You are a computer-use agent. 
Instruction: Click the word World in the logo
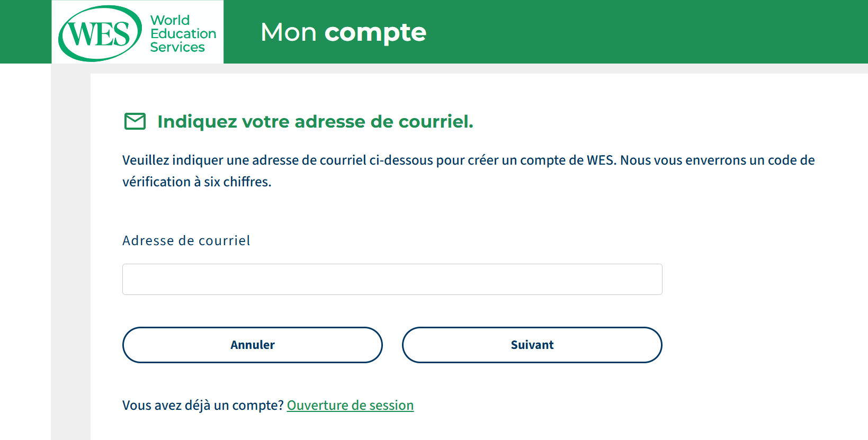pyautogui.click(x=170, y=20)
